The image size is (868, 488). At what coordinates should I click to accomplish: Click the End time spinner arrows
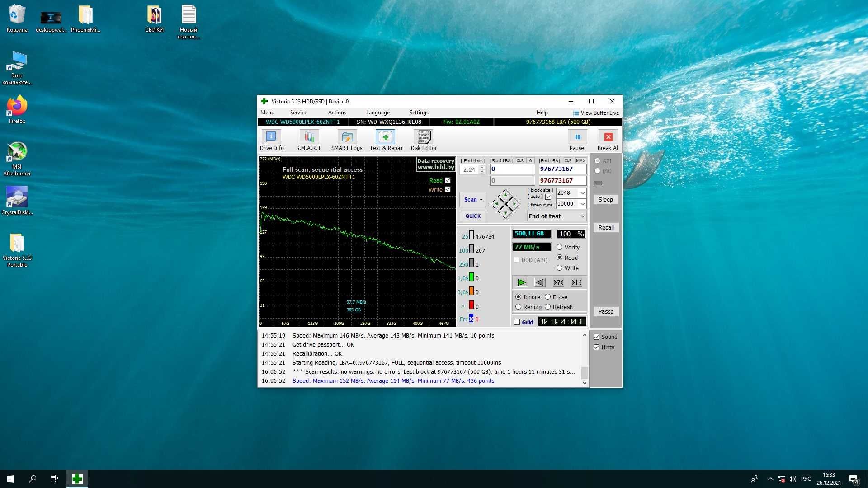[482, 170]
